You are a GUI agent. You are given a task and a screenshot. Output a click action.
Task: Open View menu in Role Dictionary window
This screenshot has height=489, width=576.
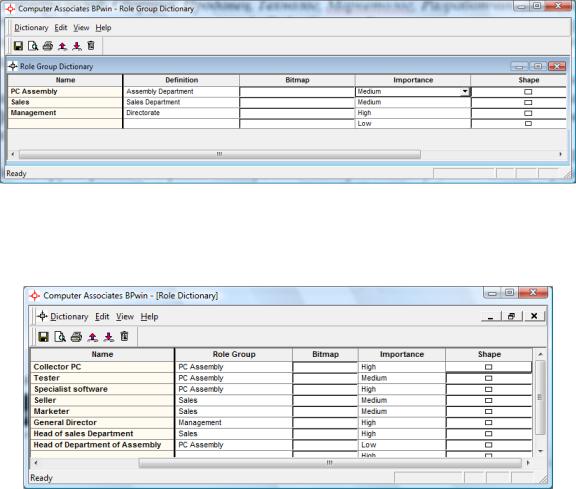[125, 316]
